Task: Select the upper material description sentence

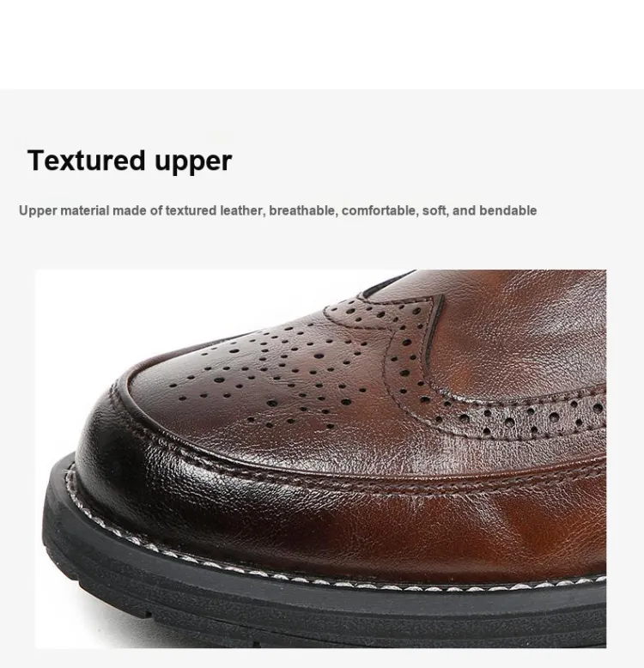Action: 277,210
